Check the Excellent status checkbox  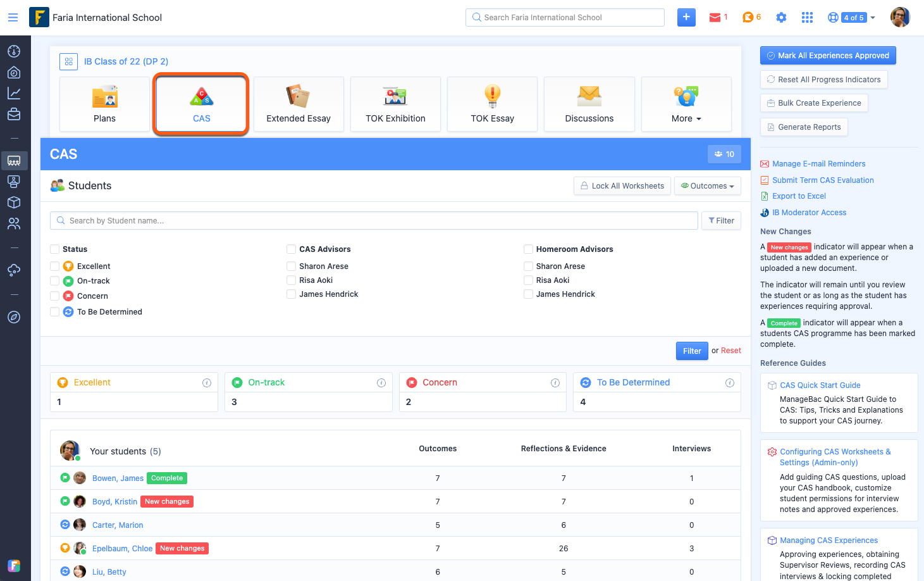pos(55,266)
